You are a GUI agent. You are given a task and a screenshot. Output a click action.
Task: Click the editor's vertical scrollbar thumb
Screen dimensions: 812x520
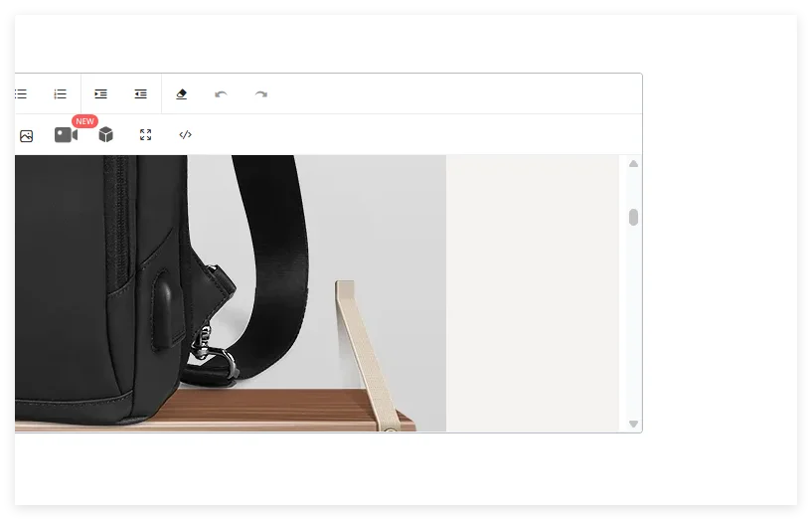click(x=633, y=217)
